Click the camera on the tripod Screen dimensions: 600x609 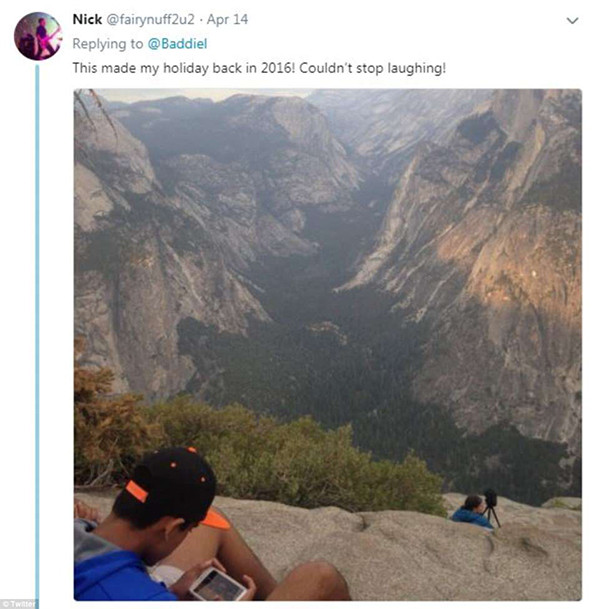click(490, 497)
